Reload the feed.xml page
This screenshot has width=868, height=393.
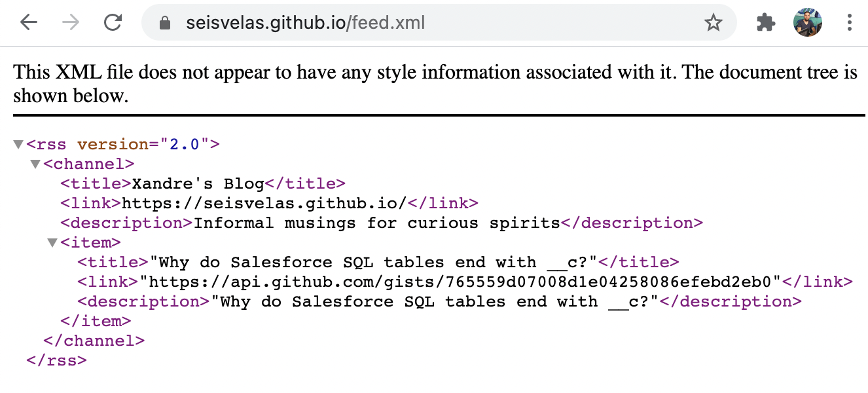[113, 23]
